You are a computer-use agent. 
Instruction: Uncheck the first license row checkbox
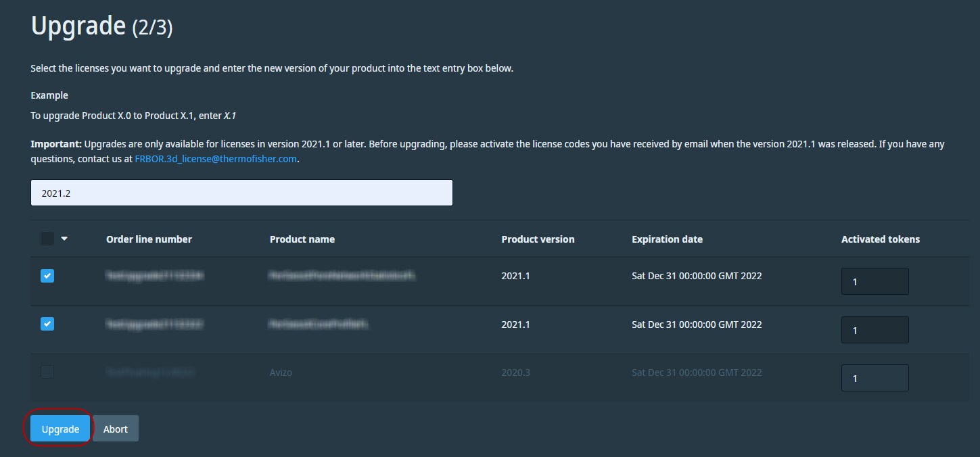pos(47,276)
